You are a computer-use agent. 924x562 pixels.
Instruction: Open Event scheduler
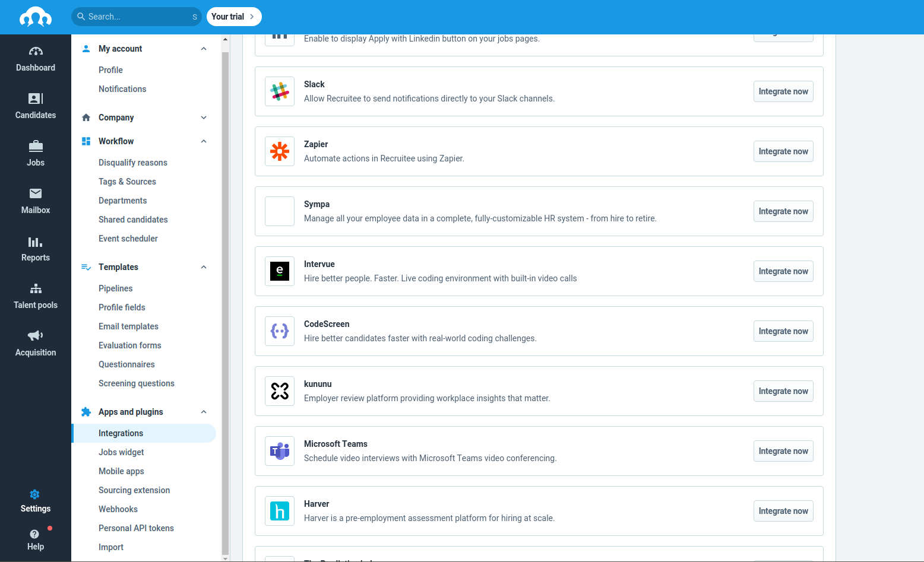coord(128,239)
